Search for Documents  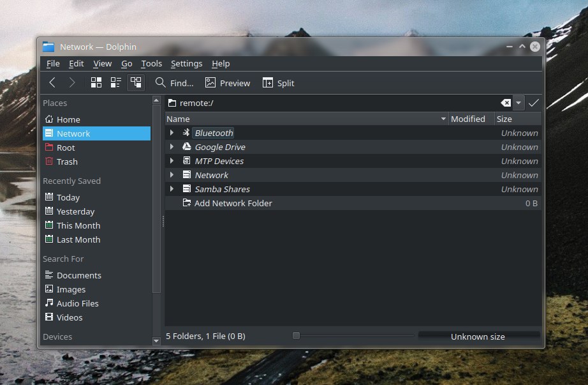[97, 275]
